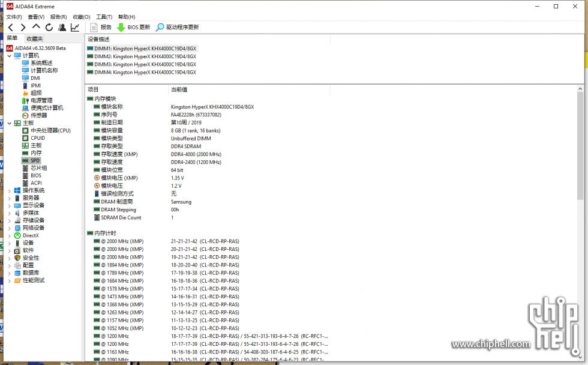Click the 数据库 database icon
Viewport: 588px width, 365px height.
17,273
